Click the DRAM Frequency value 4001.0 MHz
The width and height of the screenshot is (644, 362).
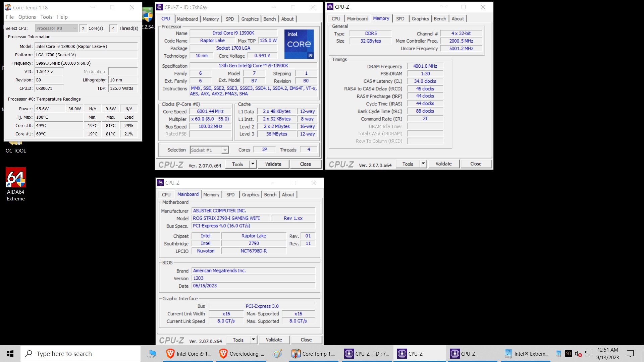click(425, 66)
